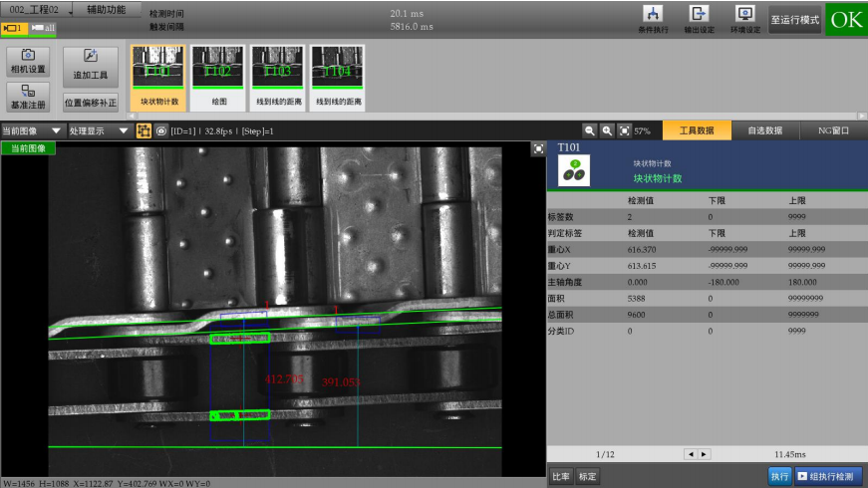Viewport: 868px width, 488px height.
Task: Switch to the NG窗口 tab
Action: [x=833, y=130]
